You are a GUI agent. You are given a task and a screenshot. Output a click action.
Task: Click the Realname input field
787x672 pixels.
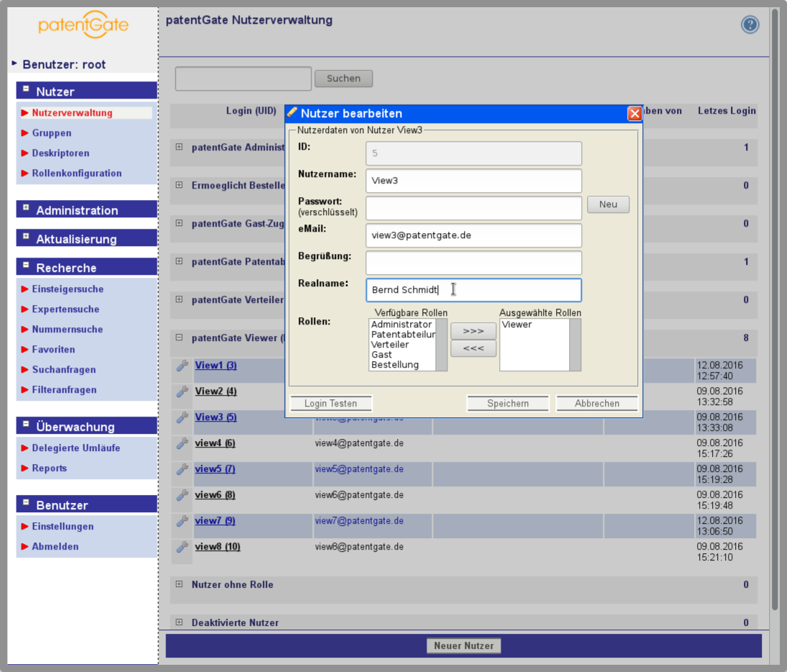pyautogui.click(x=474, y=290)
